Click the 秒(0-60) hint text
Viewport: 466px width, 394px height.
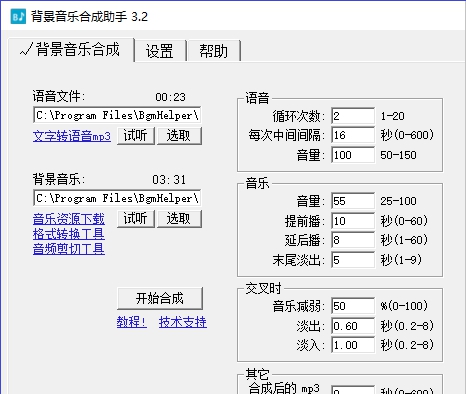click(x=404, y=221)
